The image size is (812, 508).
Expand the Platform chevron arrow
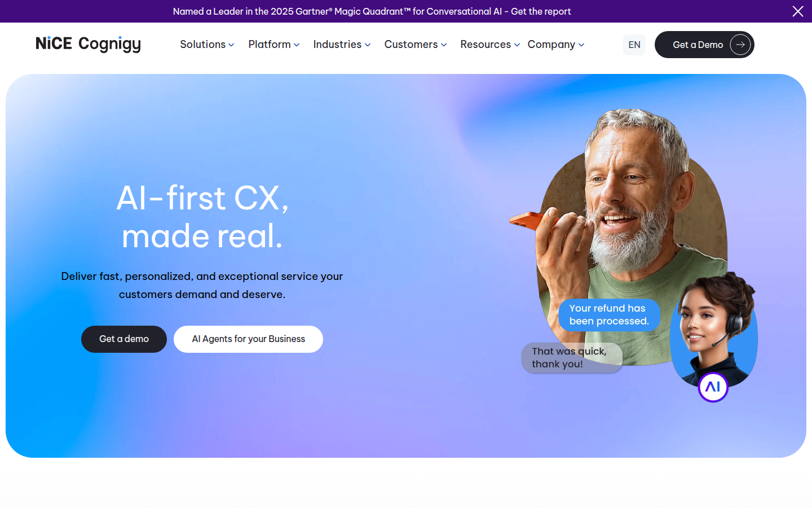pos(297,45)
